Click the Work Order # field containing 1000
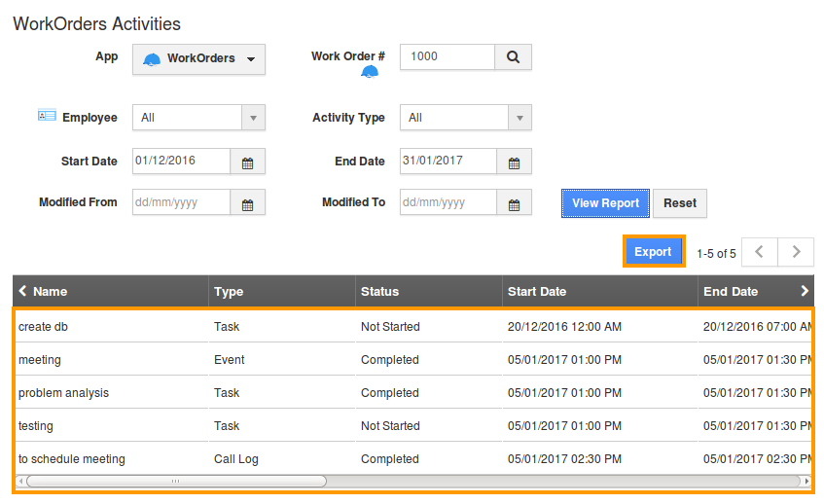824x504 pixels. [x=448, y=56]
